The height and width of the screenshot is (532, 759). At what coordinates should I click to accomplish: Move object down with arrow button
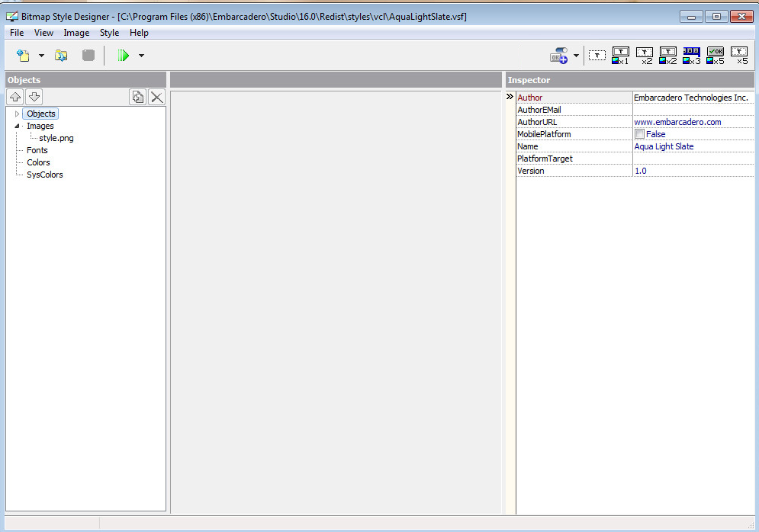point(34,97)
